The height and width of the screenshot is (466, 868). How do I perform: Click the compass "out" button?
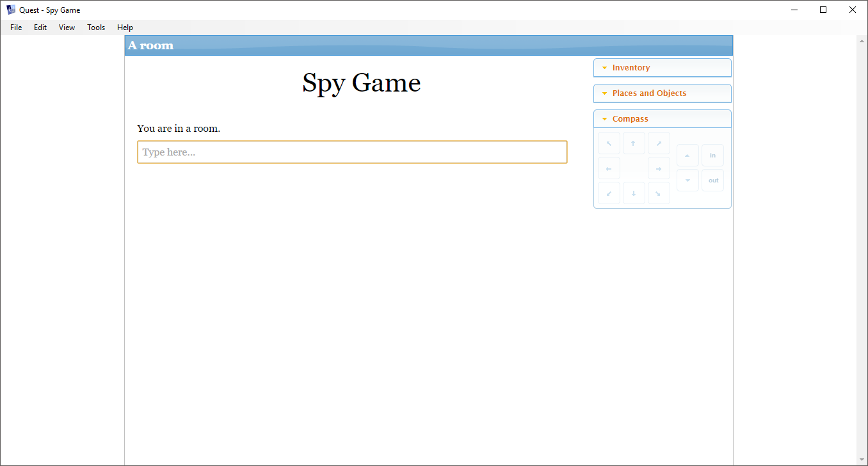click(712, 181)
